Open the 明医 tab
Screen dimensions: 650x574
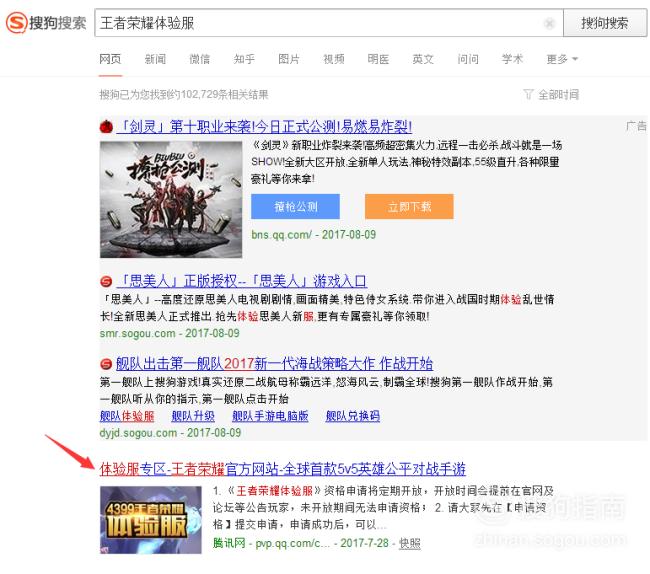tap(378, 59)
